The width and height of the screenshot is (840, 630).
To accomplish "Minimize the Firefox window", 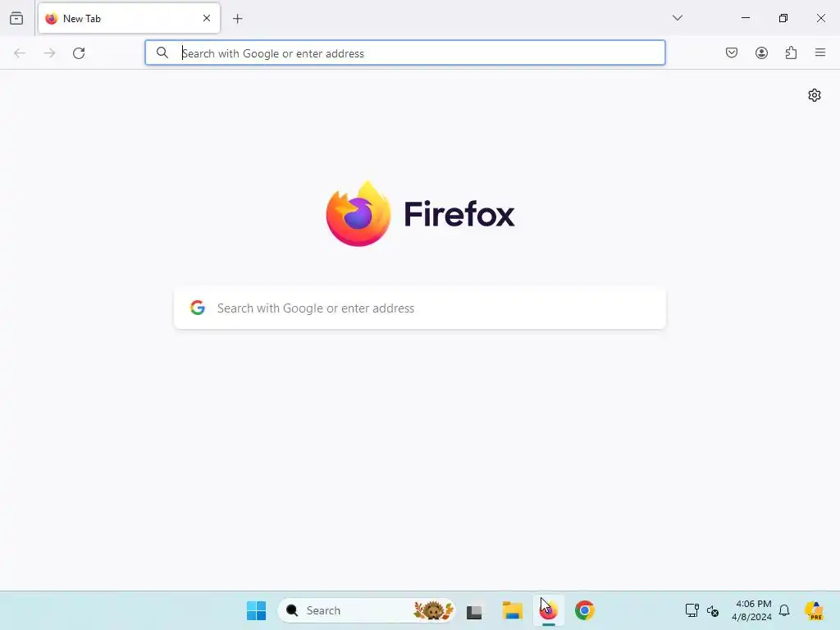I will (745, 18).
